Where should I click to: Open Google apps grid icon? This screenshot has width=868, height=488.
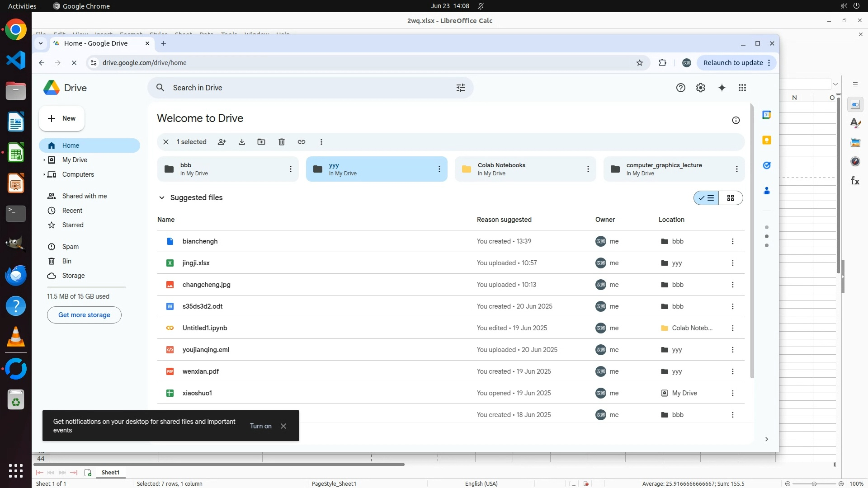742,88
